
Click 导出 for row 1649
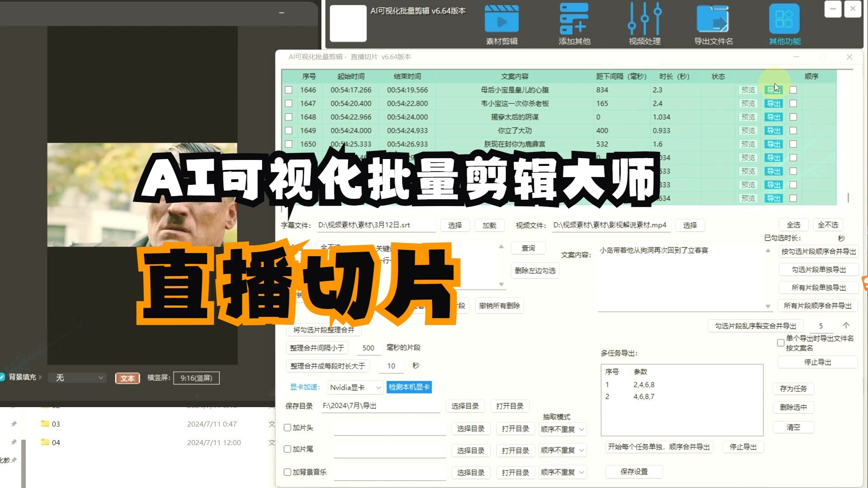[774, 131]
